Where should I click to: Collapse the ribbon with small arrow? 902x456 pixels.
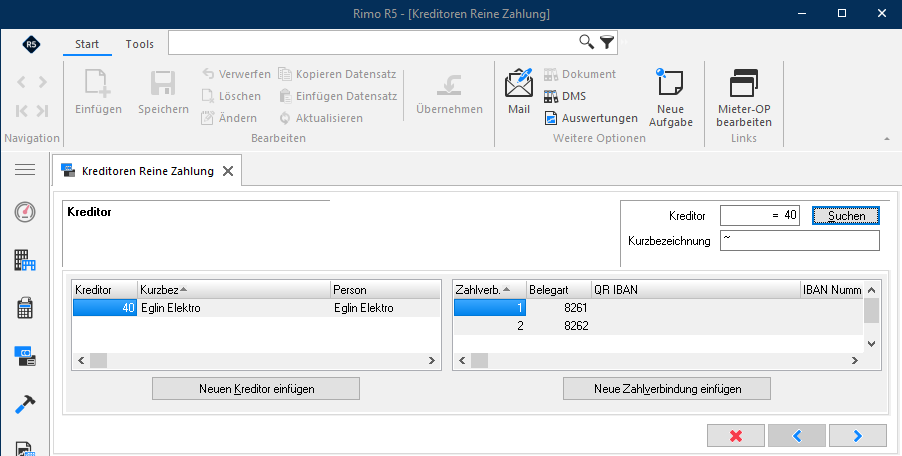click(886, 139)
